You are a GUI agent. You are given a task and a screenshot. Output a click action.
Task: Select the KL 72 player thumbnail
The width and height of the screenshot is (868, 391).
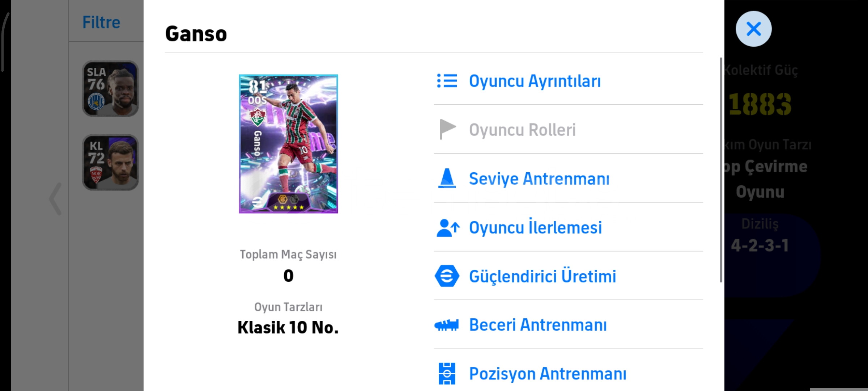click(110, 163)
